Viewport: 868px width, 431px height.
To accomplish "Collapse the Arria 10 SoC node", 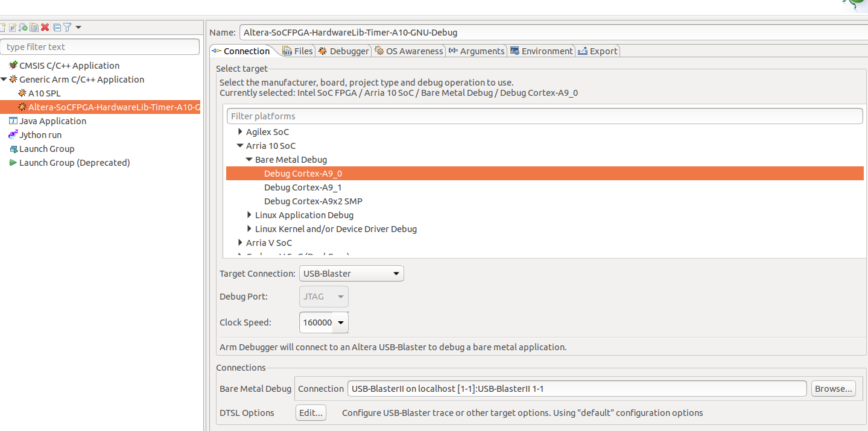I will (240, 145).
